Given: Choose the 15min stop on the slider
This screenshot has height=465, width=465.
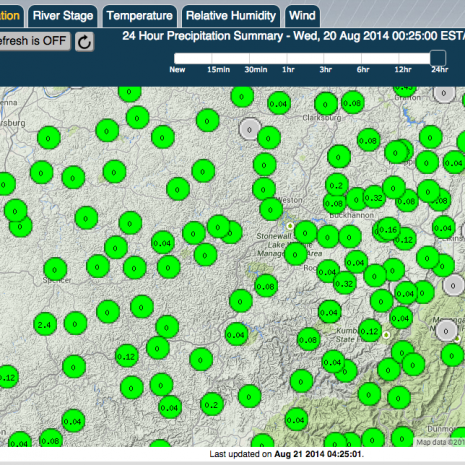Looking at the screenshot, I should pos(218,70).
